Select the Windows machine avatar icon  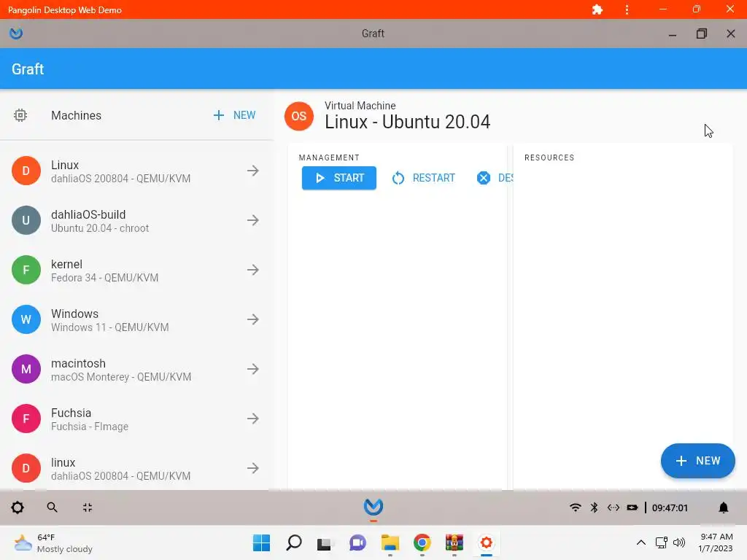coord(26,319)
